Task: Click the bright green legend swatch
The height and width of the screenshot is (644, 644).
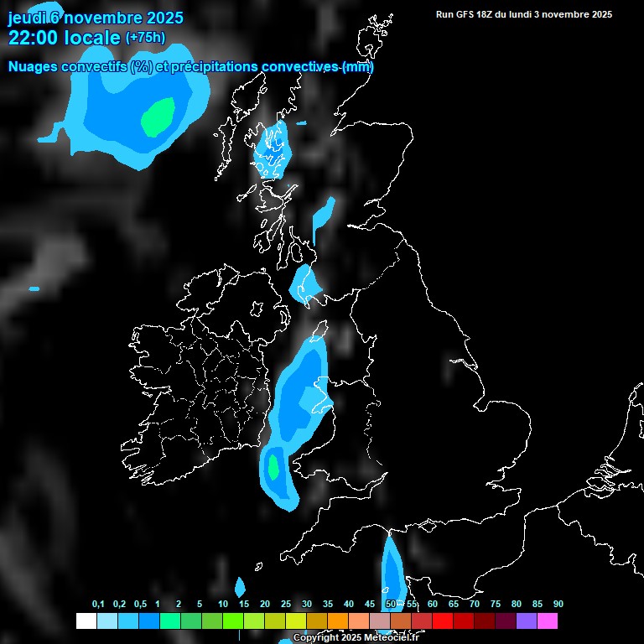Action: point(232,621)
